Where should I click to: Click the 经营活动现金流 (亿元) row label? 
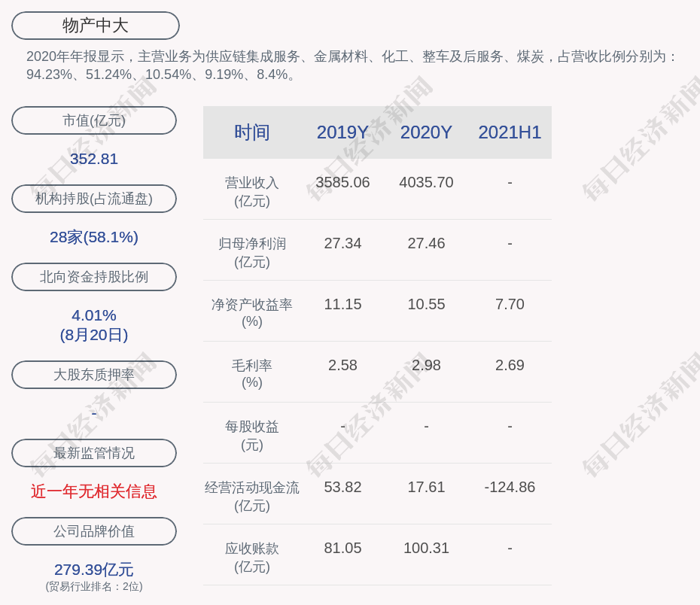pos(252,497)
